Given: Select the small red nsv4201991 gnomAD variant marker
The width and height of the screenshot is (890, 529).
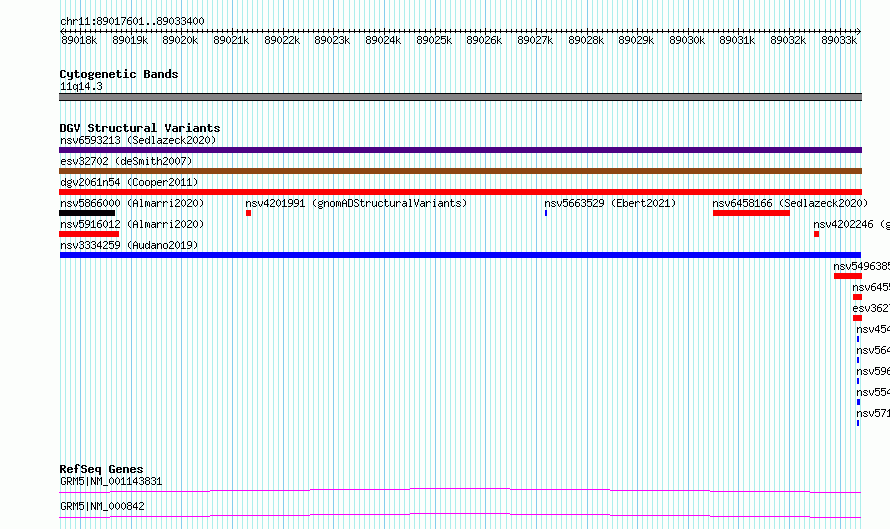Looking at the screenshot, I should [x=249, y=213].
